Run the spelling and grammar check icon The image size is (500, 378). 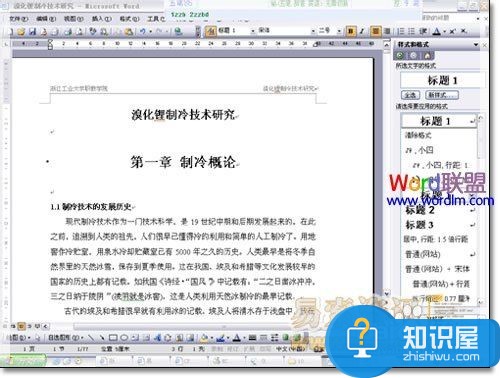click(x=93, y=32)
